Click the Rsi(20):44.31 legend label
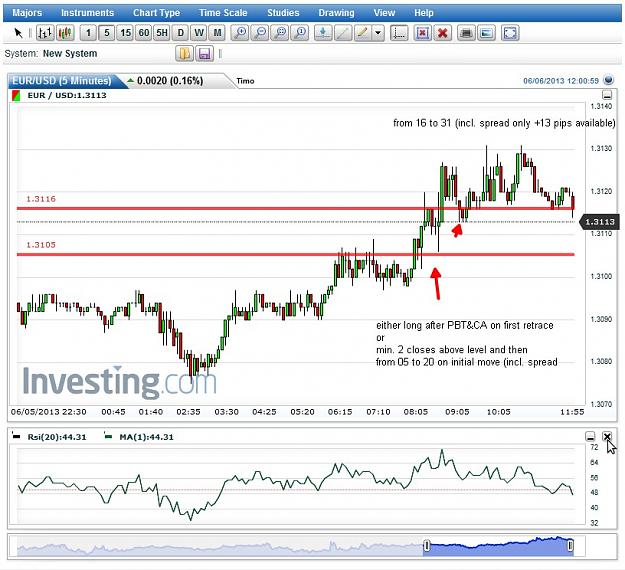The width and height of the screenshot is (625, 570). 57,437
